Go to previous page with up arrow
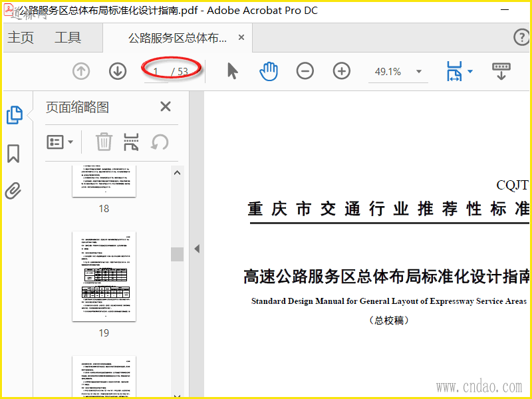 pyautogui.click(x=81, y=72)
